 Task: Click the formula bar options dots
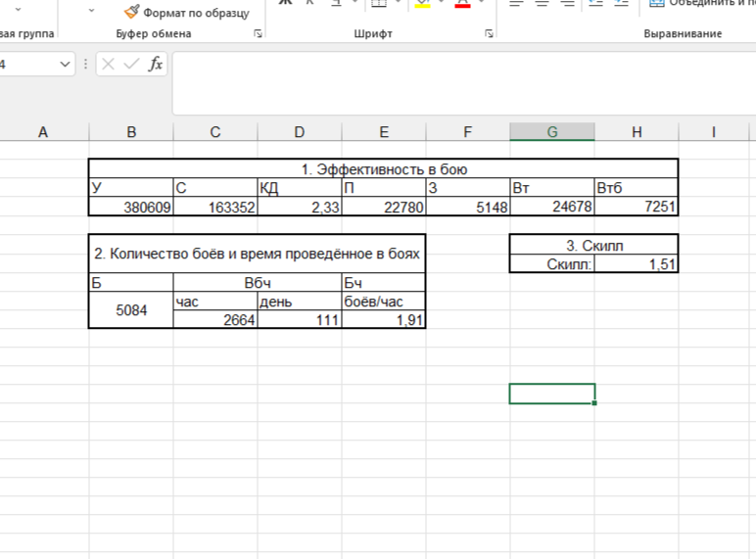point(86,65)
